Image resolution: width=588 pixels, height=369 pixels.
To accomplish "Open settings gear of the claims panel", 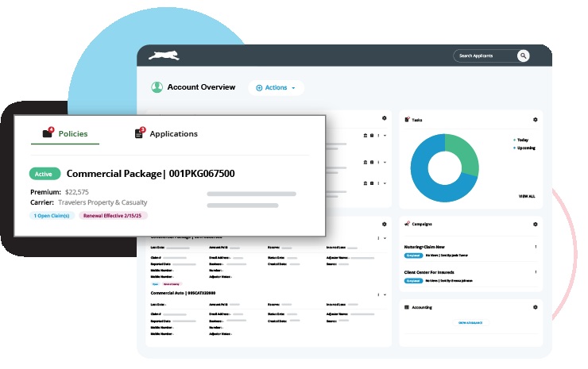I will coord(384,224).
